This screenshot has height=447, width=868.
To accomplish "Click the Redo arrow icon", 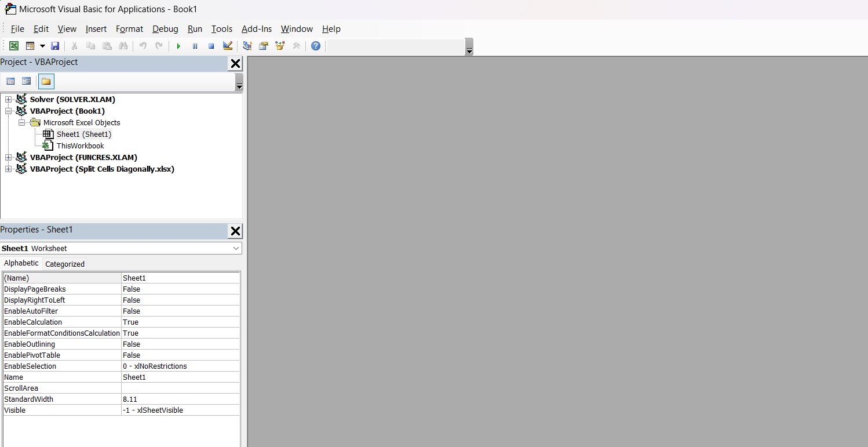I will pyautogui.click(x=159, y=46).
